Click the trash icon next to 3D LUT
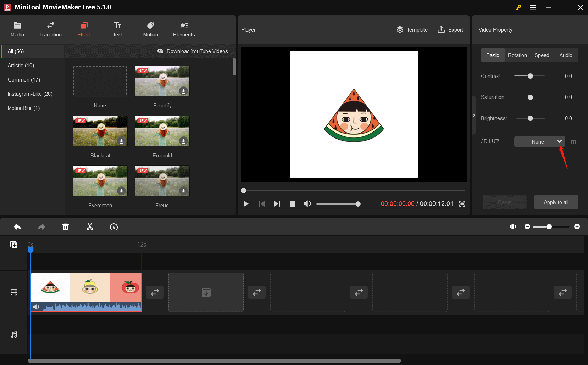 pos(573,141)
